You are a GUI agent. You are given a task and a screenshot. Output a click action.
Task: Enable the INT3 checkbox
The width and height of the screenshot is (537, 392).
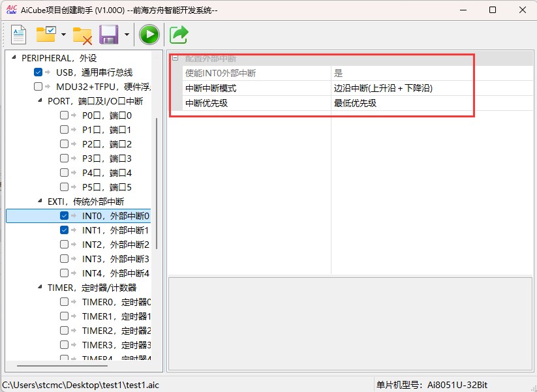64,259
